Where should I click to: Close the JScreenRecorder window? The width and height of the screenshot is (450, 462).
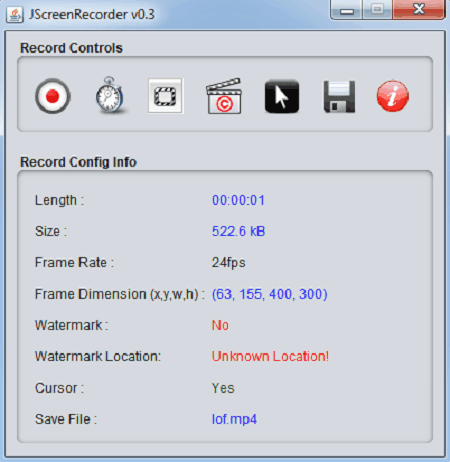pyautogui.click(x=419, y=10)
